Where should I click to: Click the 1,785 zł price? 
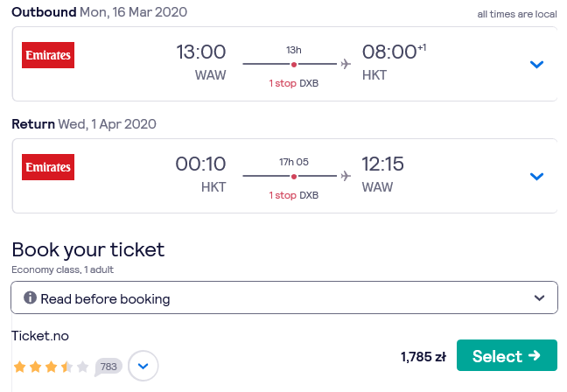point(423,357)
